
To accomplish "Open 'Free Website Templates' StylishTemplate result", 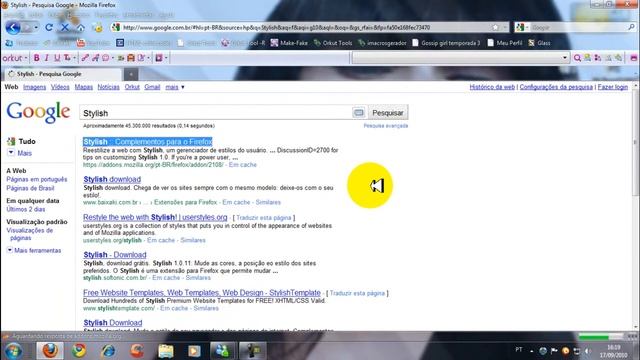I will (202, 293).
